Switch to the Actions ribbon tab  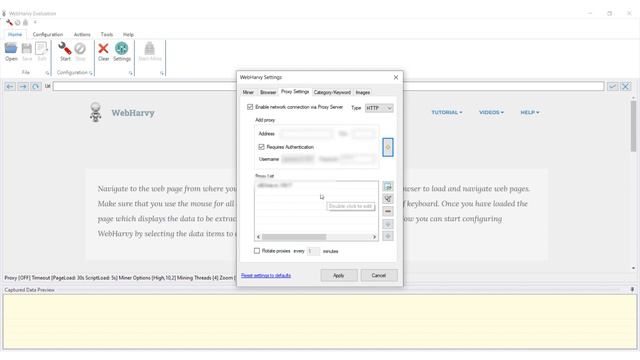82,35
